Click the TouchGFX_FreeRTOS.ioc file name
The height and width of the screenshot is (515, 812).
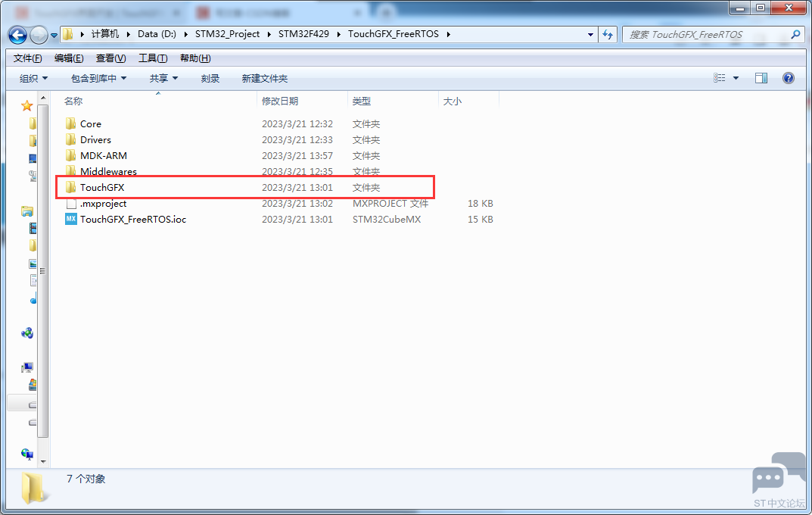(x=133, y=219)
